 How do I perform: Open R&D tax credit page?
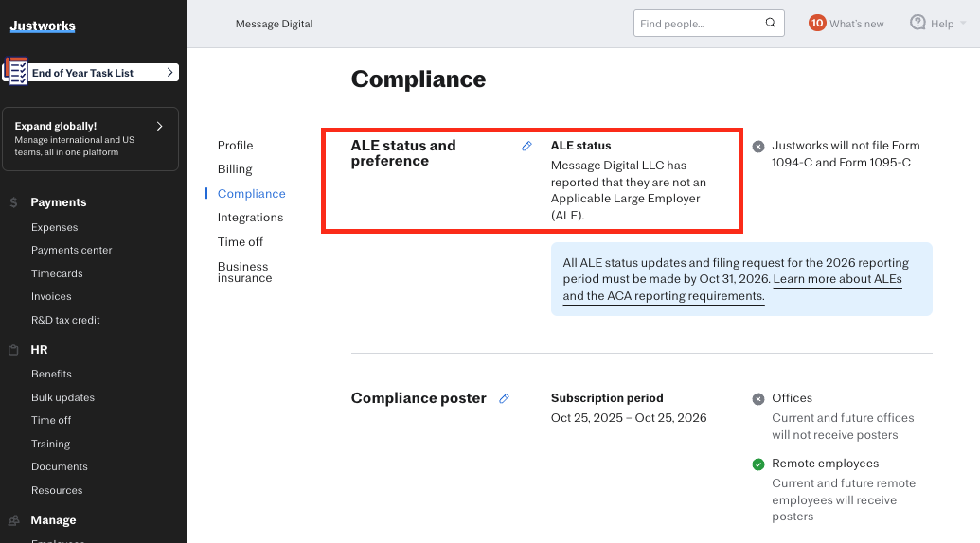[x=65, y=320]
